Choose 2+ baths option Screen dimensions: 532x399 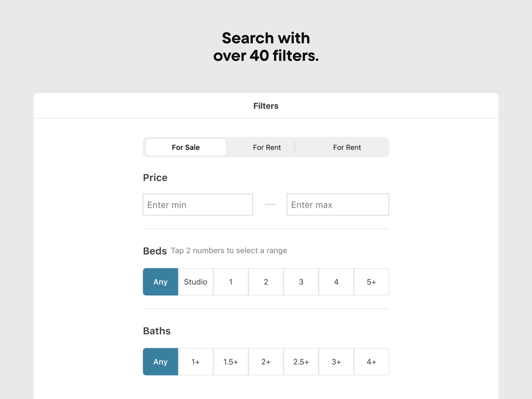click(266, 362)
